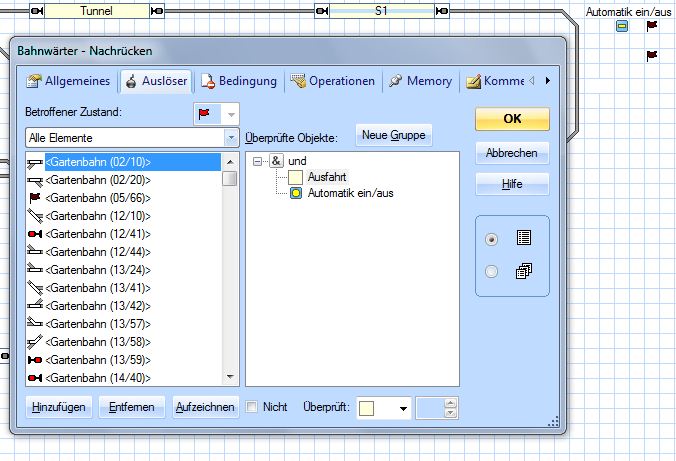Viewport: 676px width, 461px height.
Task: Select the list view radio button
Action: click(491, 240)
